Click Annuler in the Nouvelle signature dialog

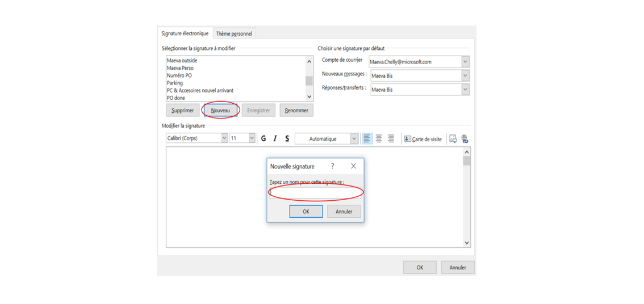coord(344,212)
